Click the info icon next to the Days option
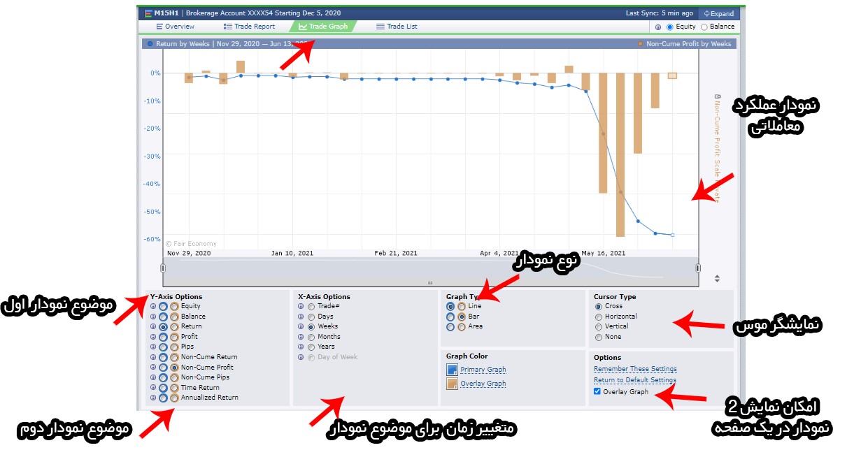 [301, 317]
